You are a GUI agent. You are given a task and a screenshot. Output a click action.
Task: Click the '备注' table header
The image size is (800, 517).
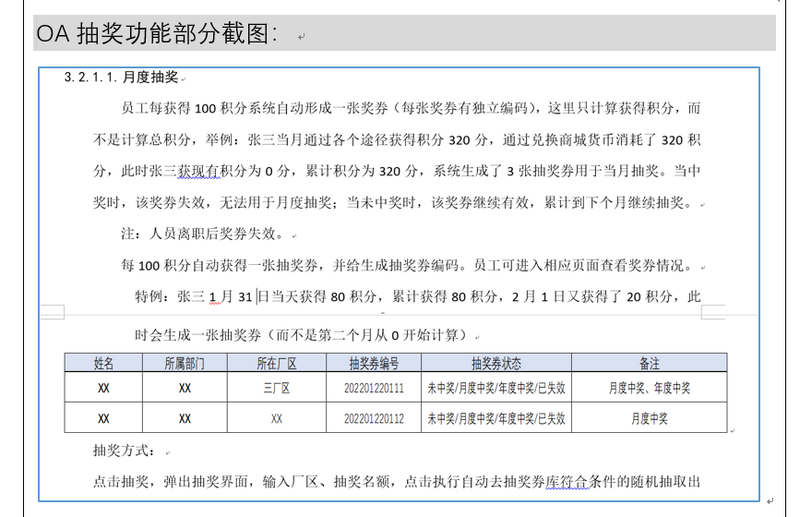coord(649,363)
